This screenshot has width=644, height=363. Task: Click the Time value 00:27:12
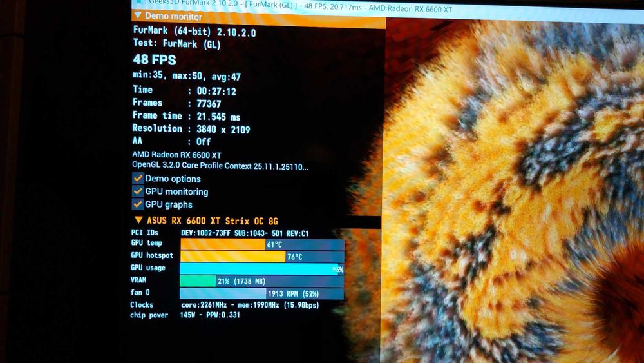[x=216, y=92]
